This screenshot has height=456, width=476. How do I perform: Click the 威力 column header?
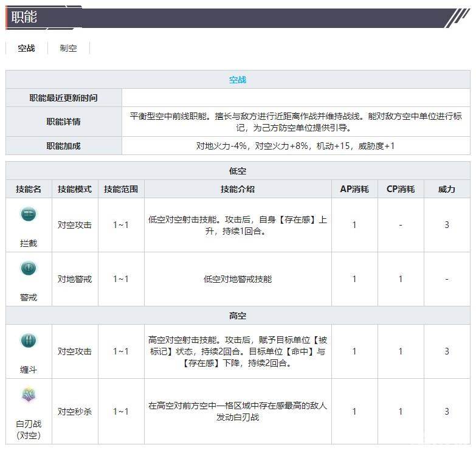(x=447, y=189)
